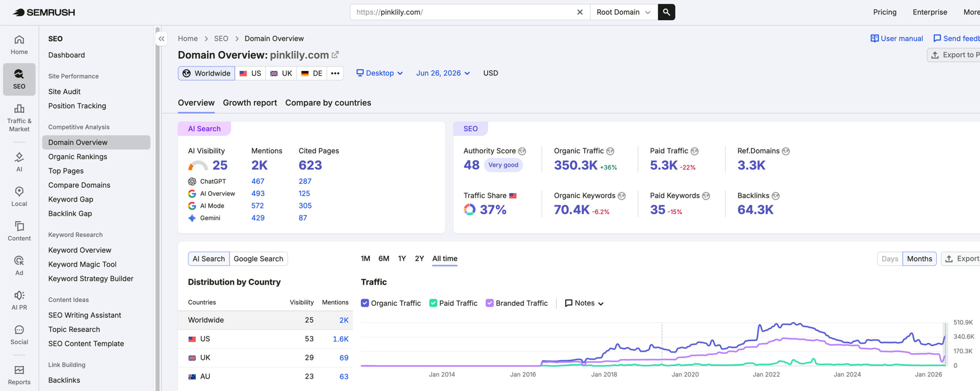Open Site Audit in sidebar
Viewport: 980px width, 391px height.
(x=64, y=91)
